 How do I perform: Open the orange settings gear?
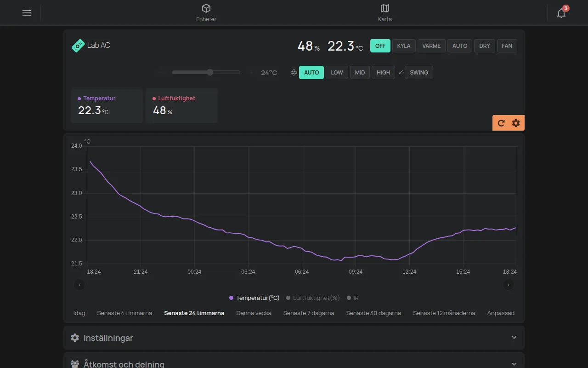516,123
